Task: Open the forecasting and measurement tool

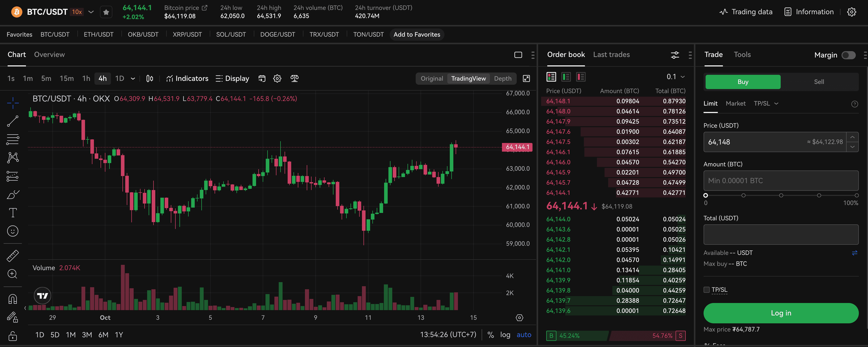Action: click(x=13, y=176)
